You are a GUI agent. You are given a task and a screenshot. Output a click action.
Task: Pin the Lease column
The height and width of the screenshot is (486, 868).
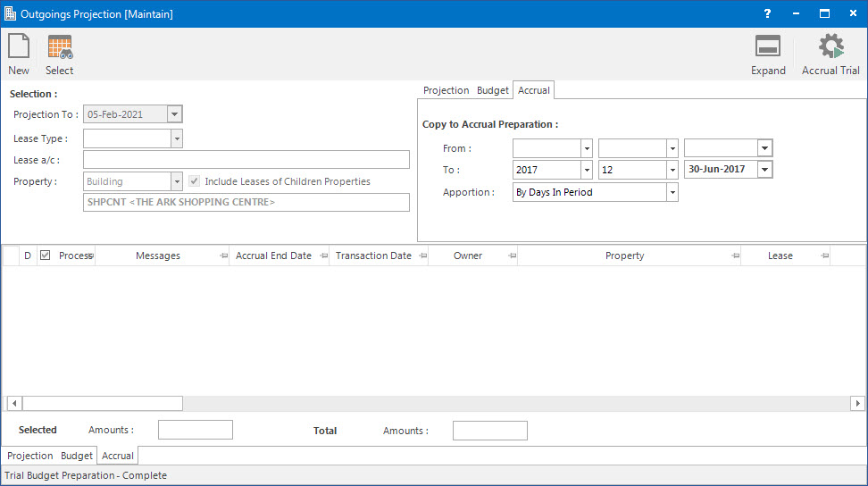(825, 256)
